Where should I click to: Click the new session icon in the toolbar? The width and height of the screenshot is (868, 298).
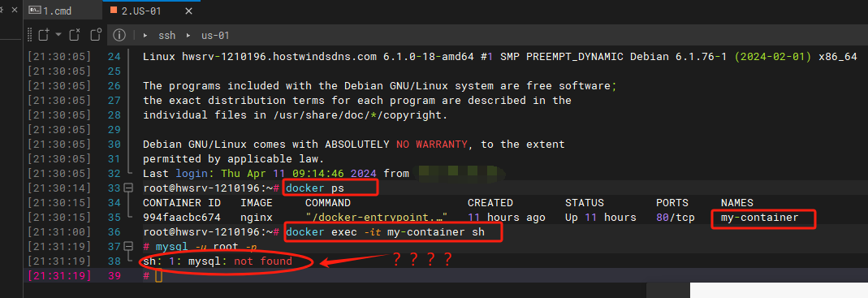point(45,35)
